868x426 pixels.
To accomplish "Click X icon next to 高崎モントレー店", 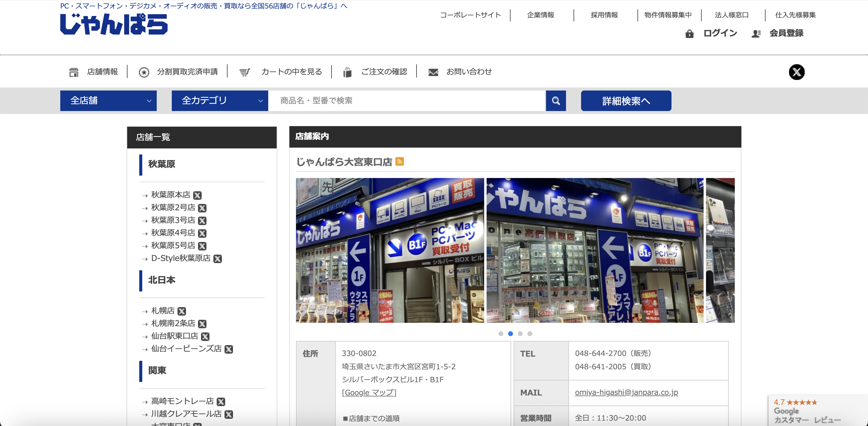I will 221,402.
